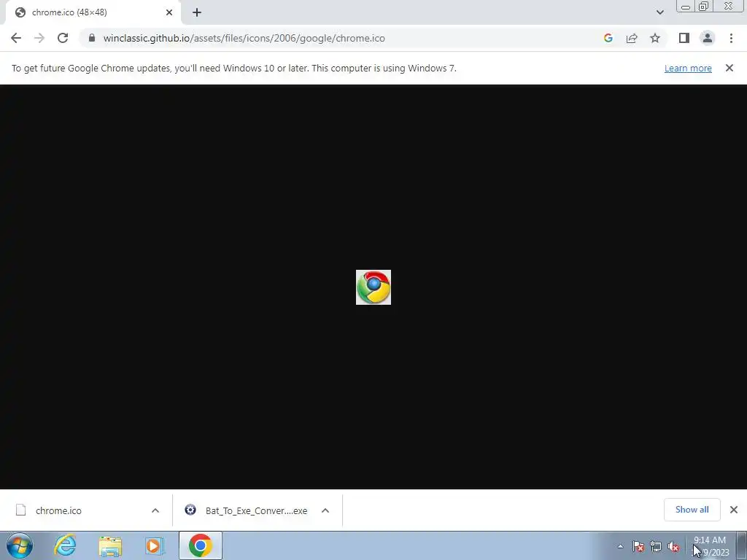
Task: Open the tab search dropdown
Action: point(659,12)
